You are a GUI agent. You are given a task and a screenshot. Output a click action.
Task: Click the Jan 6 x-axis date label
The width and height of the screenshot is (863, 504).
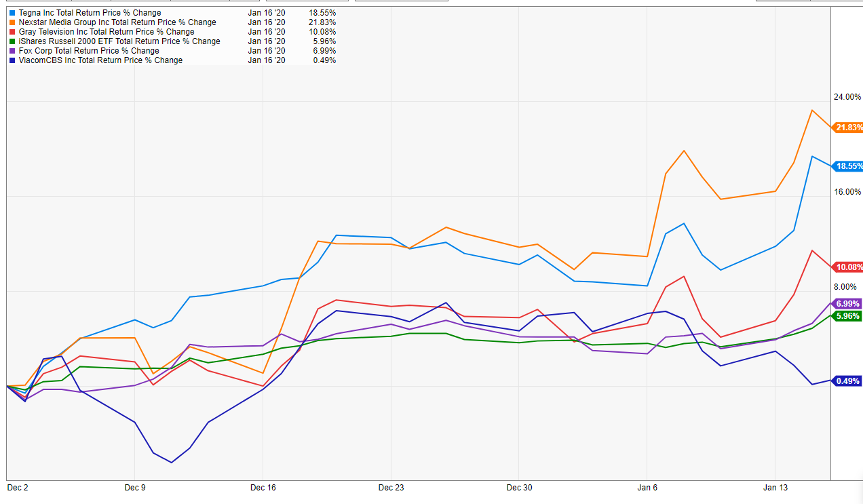(x=647, y=488)
